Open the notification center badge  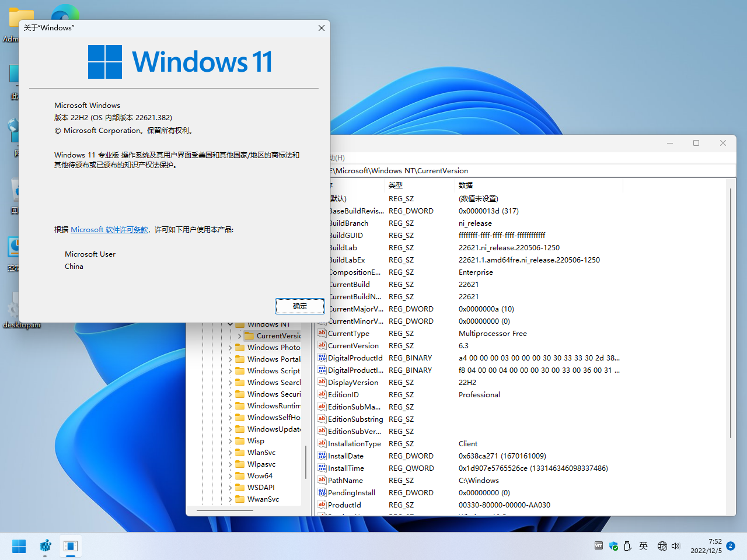click(731, 546)
